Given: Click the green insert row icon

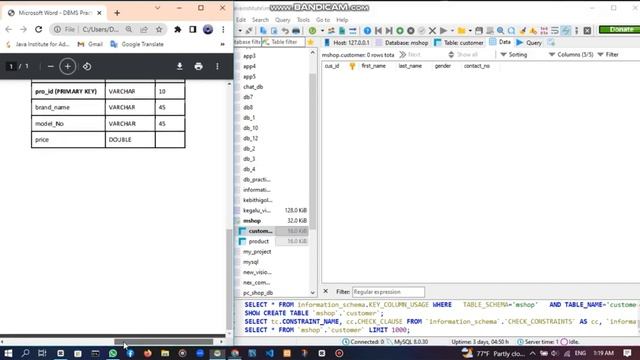Looking at the screenshot, I should tap(400, 31).
